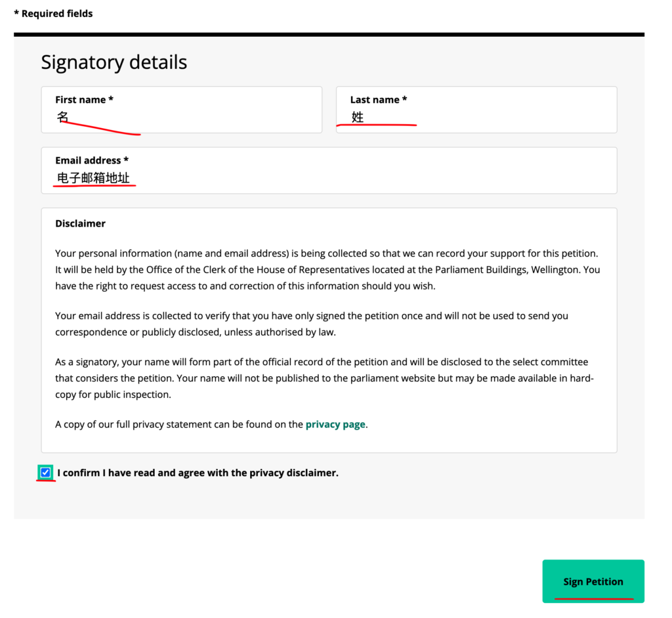Image resolution: width=672 pixels, height=618 pixels.
Task: Click the paragraph starting 'As a signatory'
Action: [324, 378]
